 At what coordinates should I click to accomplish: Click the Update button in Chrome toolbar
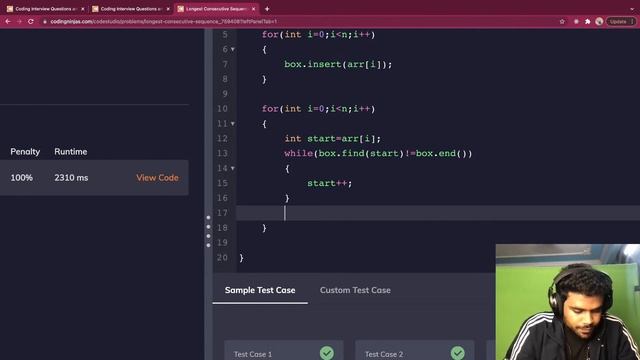point(620,21)
